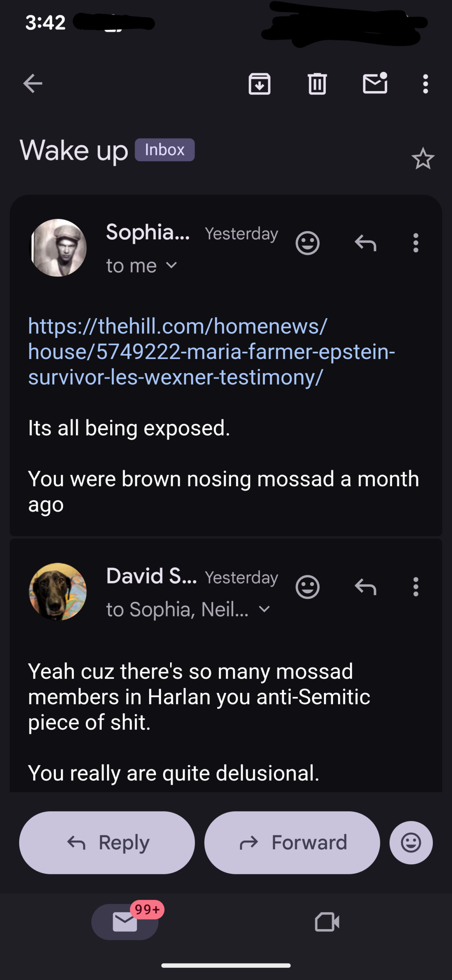Image resolution: width=452 pixels, height=980 pixels.
Task: Add emoji reaction to Sophia's message
Action: [307, 243]
